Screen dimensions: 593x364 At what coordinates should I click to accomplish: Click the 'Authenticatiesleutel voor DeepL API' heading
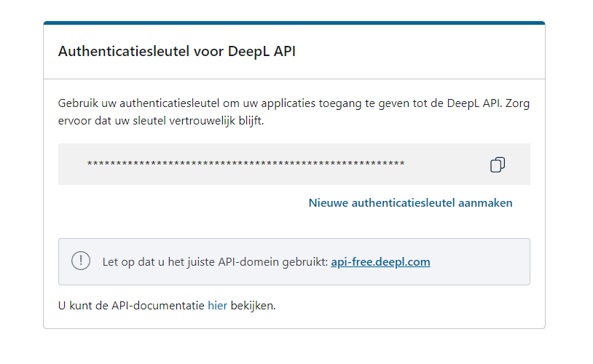pyautogui.click(x=176, y=52)
